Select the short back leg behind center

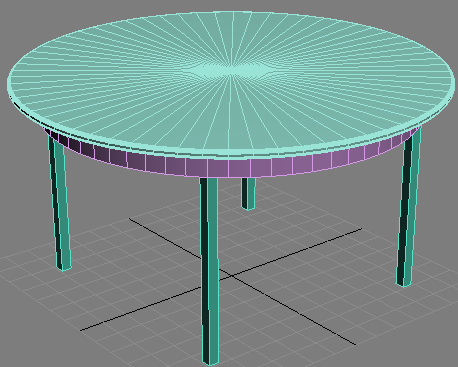248,193
